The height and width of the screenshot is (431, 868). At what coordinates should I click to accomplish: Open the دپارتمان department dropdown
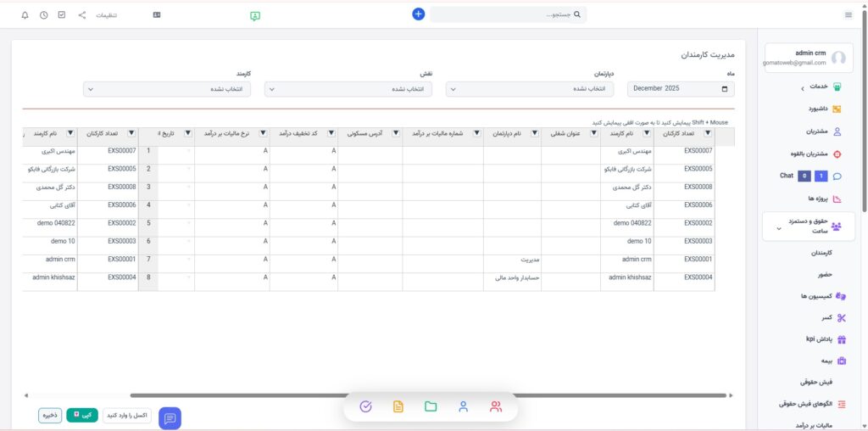pos(530,88)
